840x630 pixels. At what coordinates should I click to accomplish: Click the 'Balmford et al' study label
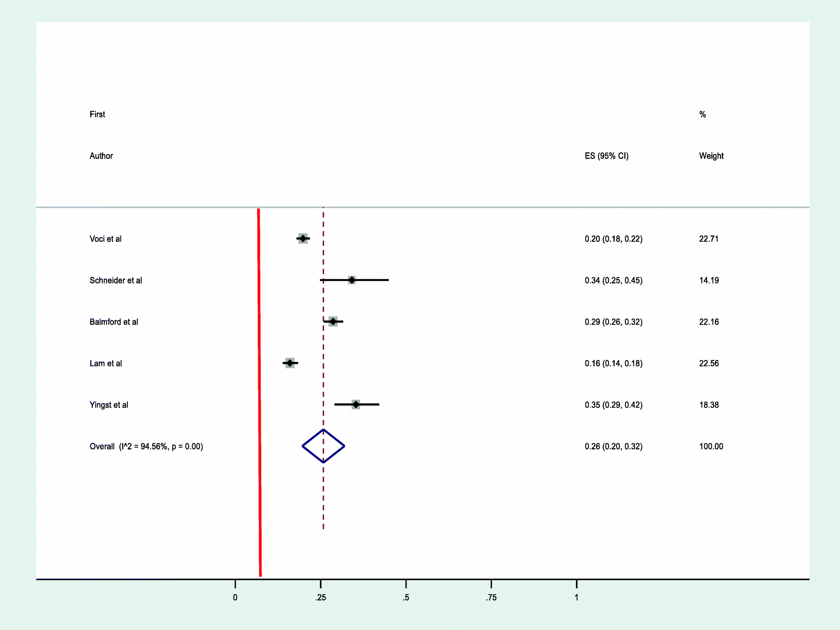114,322
